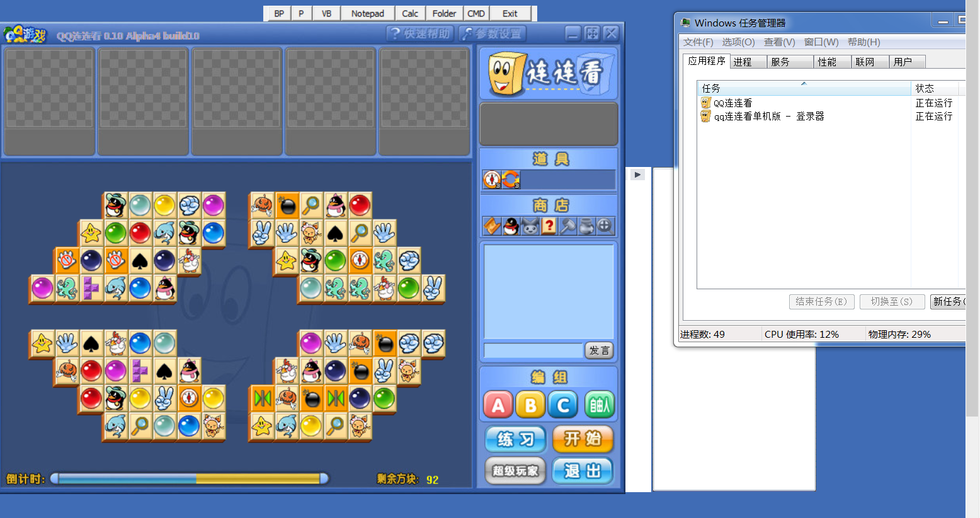Pick purple T-block tile between octopus and shark
Viewport: 980px width, 518px height.
(91, 288)
